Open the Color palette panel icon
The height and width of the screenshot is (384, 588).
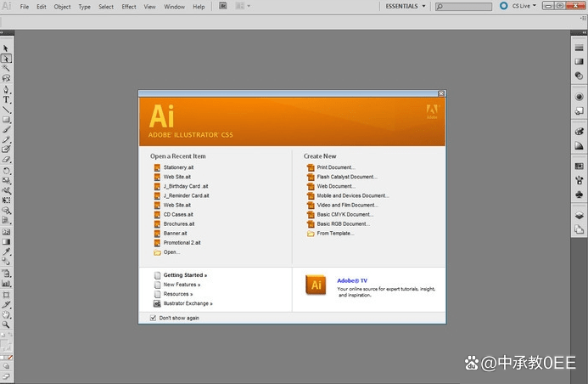click(579, 132)
